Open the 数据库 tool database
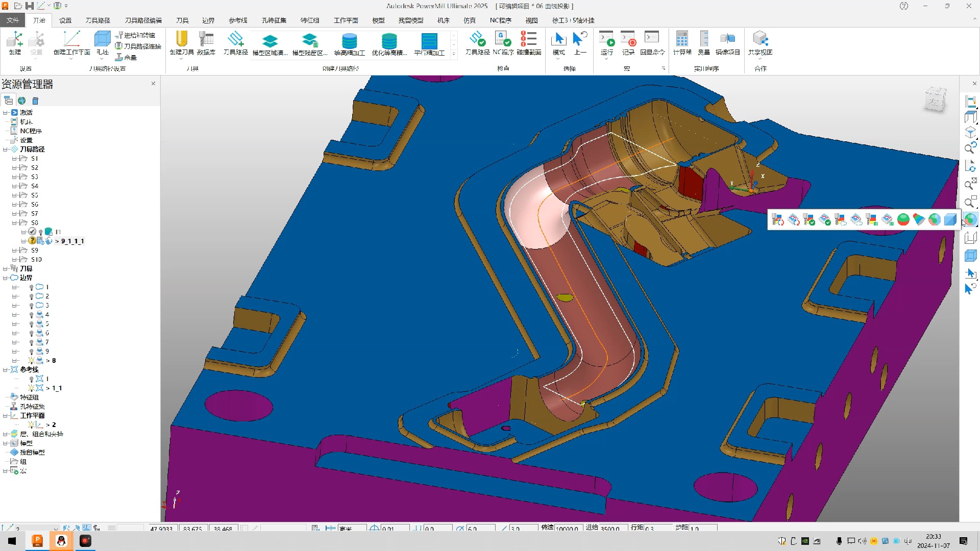 [x=206, y=41]
